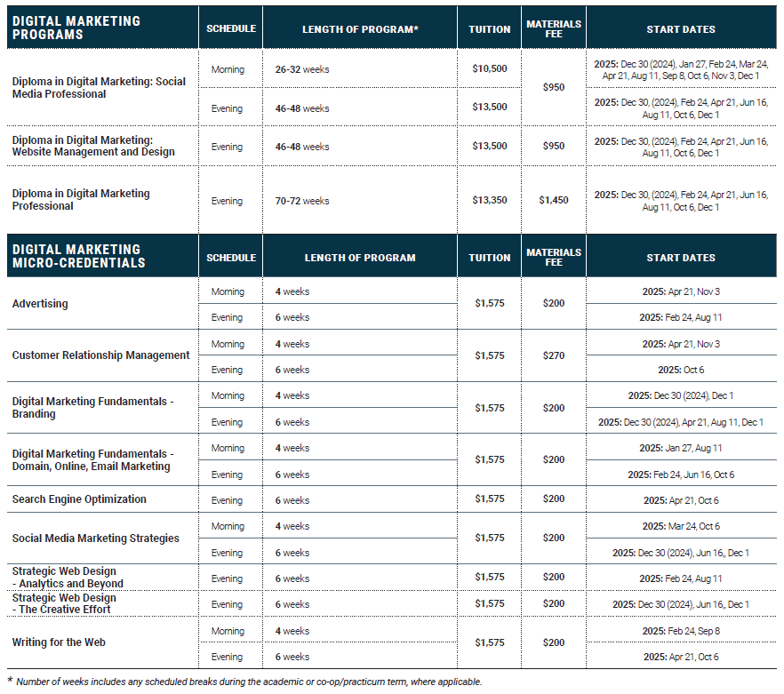
Task: Open Social Media Marketing Strategies row
Action: coord(95,538)
